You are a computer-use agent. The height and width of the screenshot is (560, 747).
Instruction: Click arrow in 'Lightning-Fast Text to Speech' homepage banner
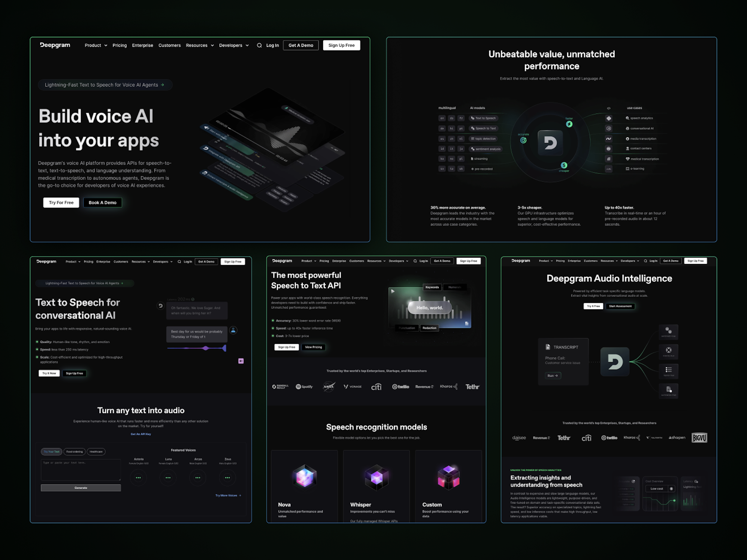[162, 85]
